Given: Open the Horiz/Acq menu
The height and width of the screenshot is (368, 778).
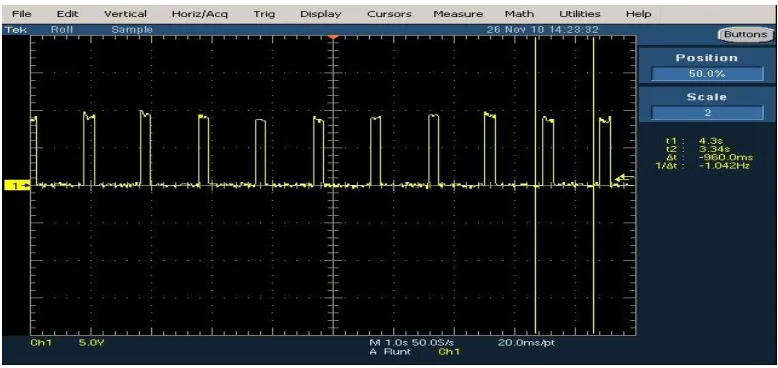Looking at the screenshot, I should 199,14.
